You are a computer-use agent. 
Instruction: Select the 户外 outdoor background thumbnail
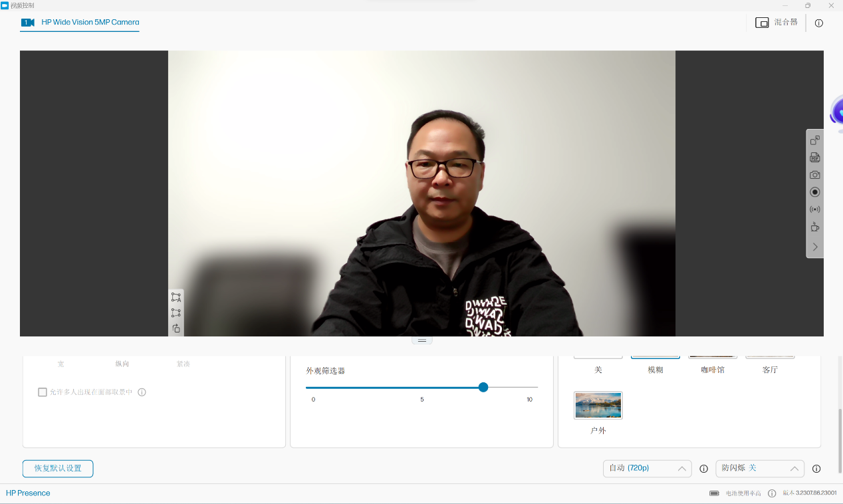[x=598, y=406]
